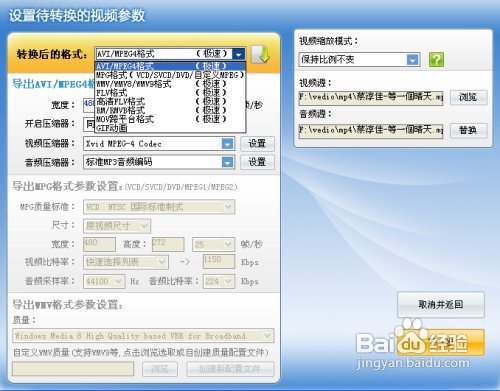The width and height of the screenshot is (500, 391).
Task: Pick RM/RMVB格式 in the format list
Action: pyautogui.click(x=170, y=110)
